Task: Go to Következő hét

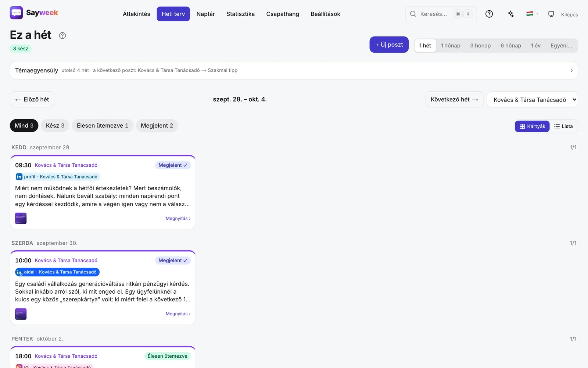Action: (454, 99)
